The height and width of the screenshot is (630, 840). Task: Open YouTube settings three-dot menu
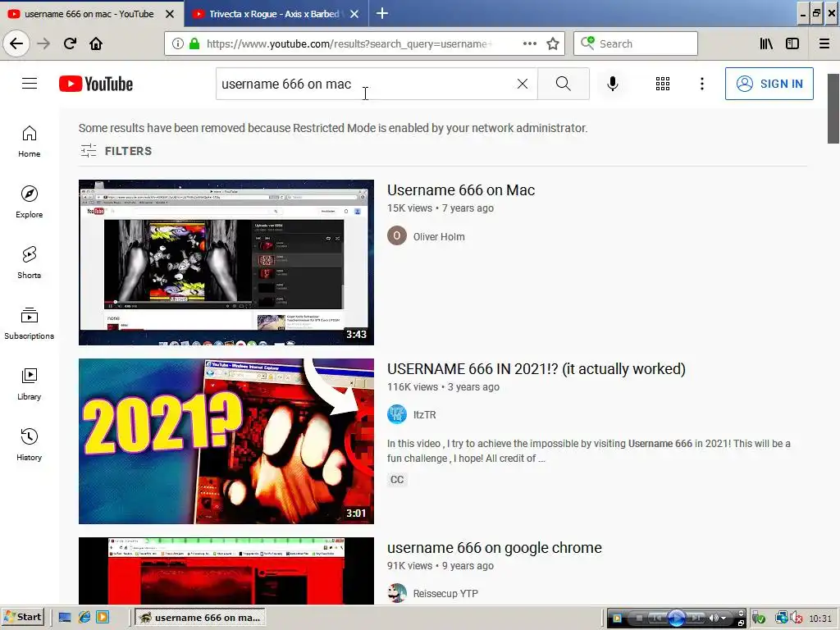click(702, 84)
